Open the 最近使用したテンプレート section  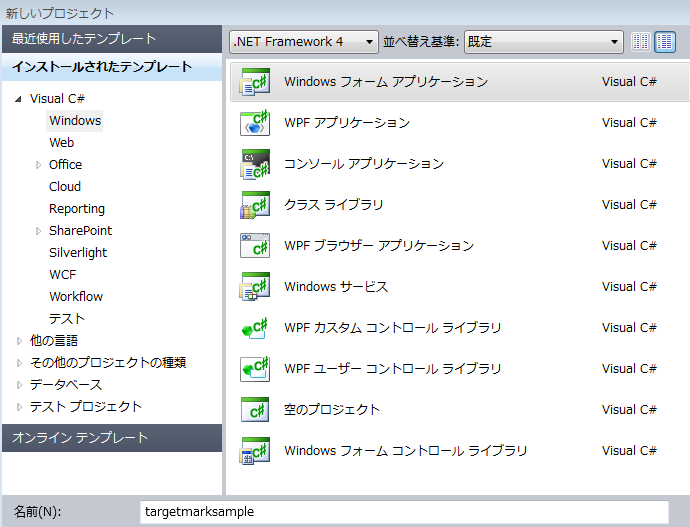[x=112, y=39]
